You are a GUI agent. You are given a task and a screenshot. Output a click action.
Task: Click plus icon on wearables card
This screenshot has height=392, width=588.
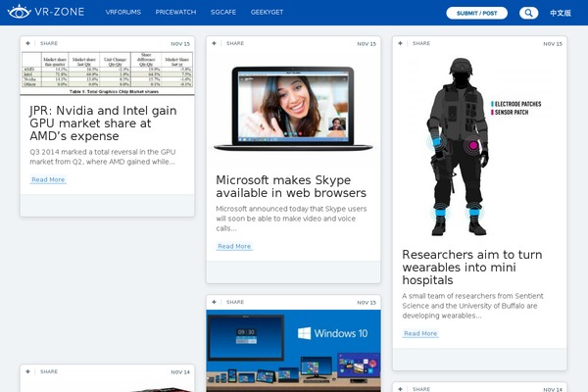[400, 43]
